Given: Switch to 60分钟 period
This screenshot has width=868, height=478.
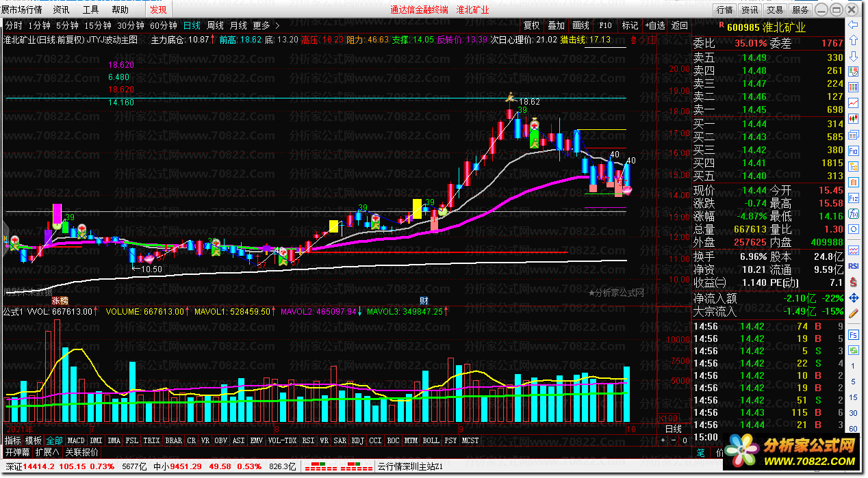Looking at the screenshot, I should click(x=164, y=26).
